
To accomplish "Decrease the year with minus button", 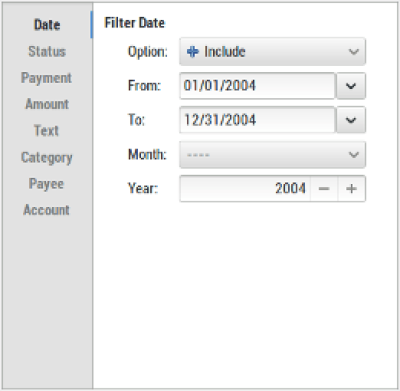I will 324,189.
